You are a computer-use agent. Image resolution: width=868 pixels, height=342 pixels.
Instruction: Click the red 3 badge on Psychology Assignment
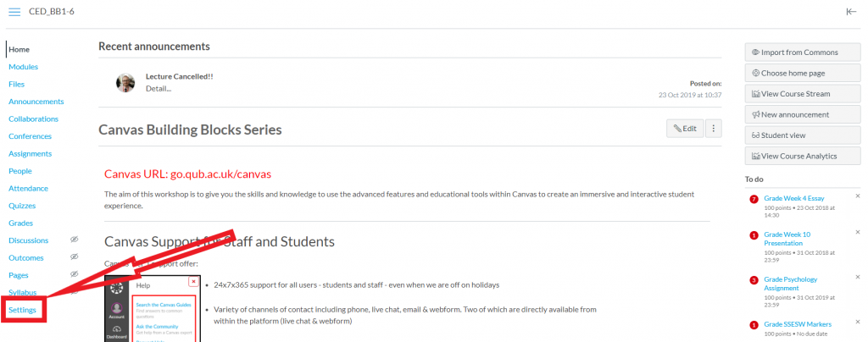point(754,280)
